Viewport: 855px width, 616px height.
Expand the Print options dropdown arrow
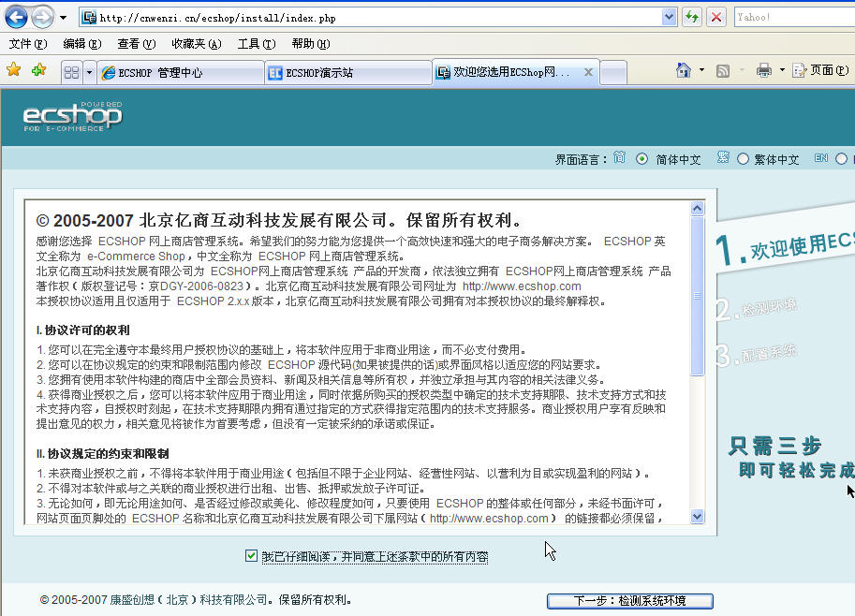[782, 70]
